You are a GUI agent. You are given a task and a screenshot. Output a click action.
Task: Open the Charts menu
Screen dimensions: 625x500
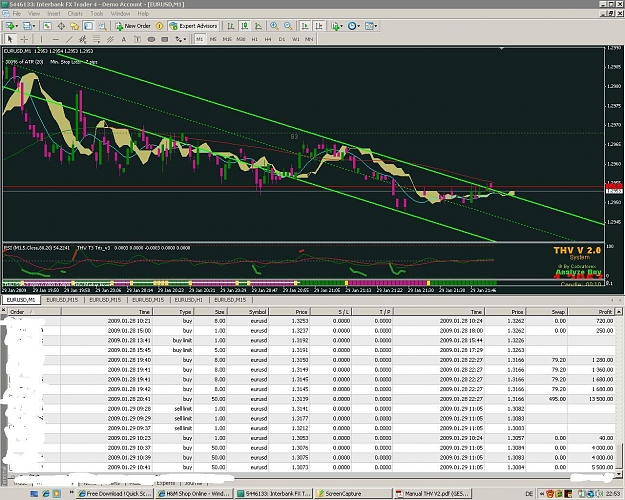[75, 14]
